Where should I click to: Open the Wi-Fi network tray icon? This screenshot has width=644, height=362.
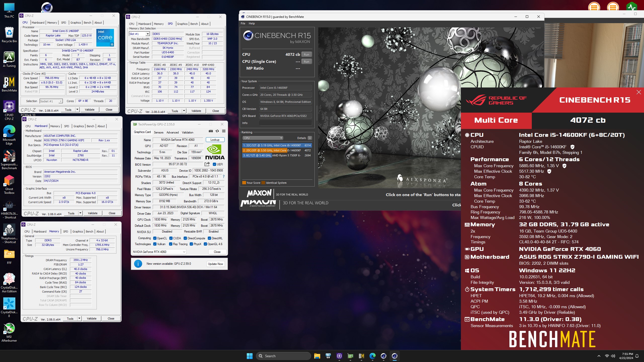coord(607,356)
